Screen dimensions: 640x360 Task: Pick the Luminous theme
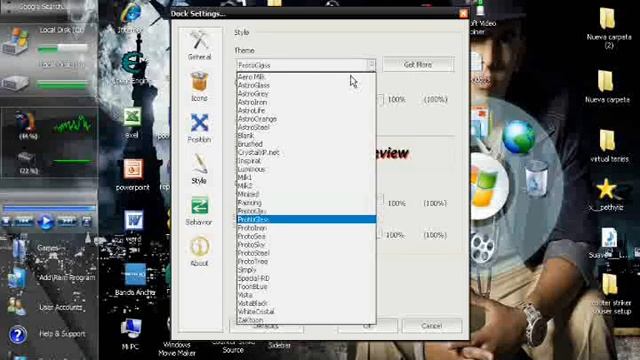306,169
